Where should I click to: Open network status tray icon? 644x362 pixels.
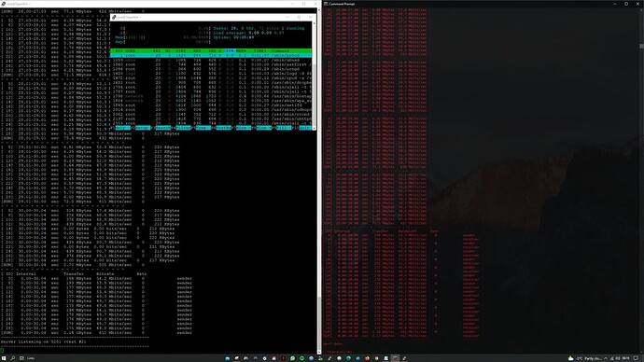tap(612, 358)
